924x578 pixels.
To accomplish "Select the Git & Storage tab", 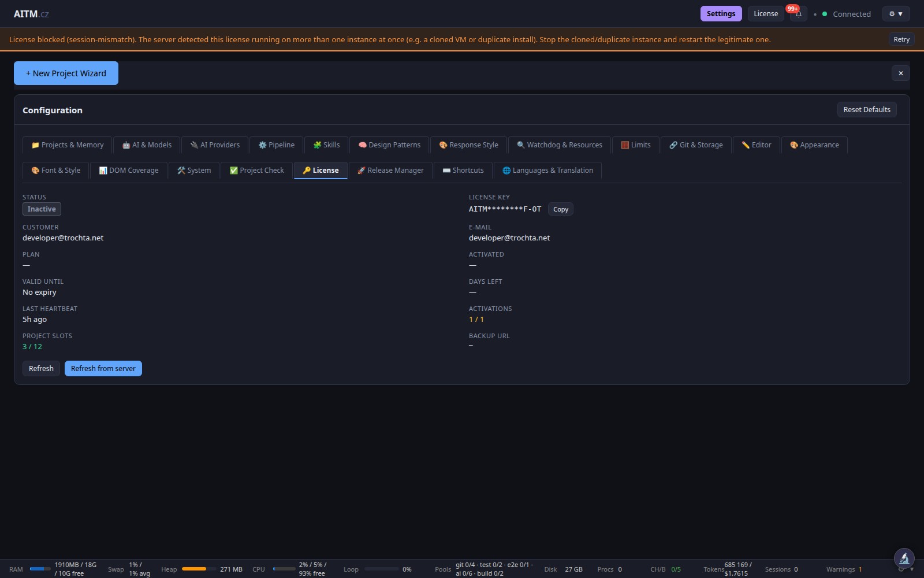I will [696, 145].
